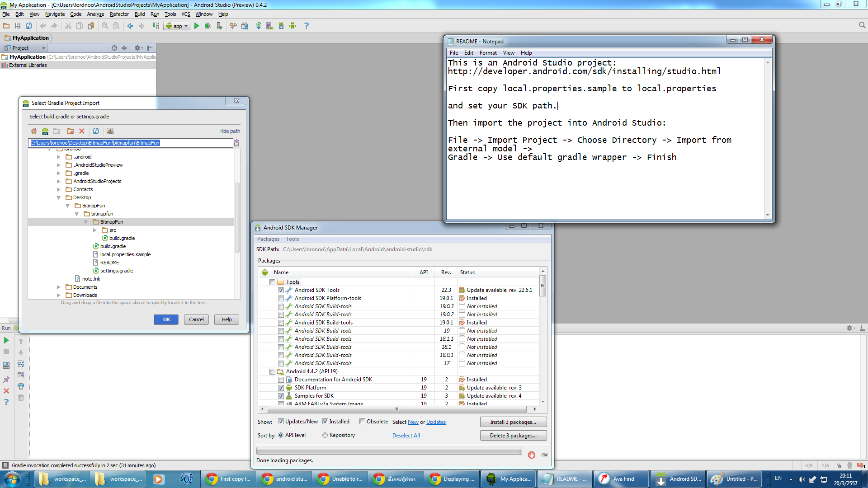This screenshot has height=488, width=868.
Task: Open Refactor menu in Android Studio
Action: click(119, 14)
